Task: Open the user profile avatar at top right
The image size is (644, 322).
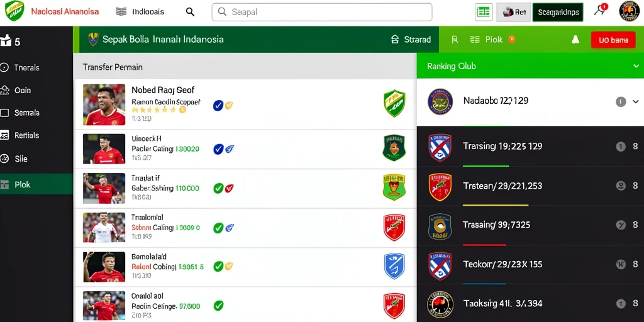Action: tap(629, 11)
